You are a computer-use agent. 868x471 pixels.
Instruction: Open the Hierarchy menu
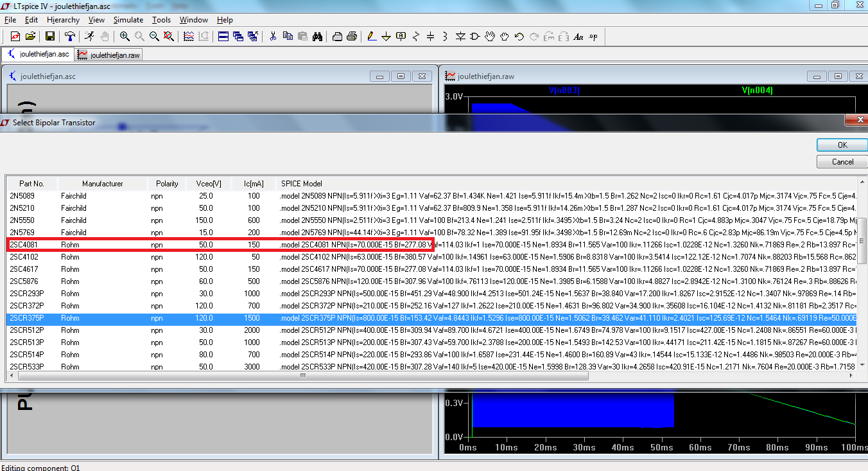coord(64,20)
